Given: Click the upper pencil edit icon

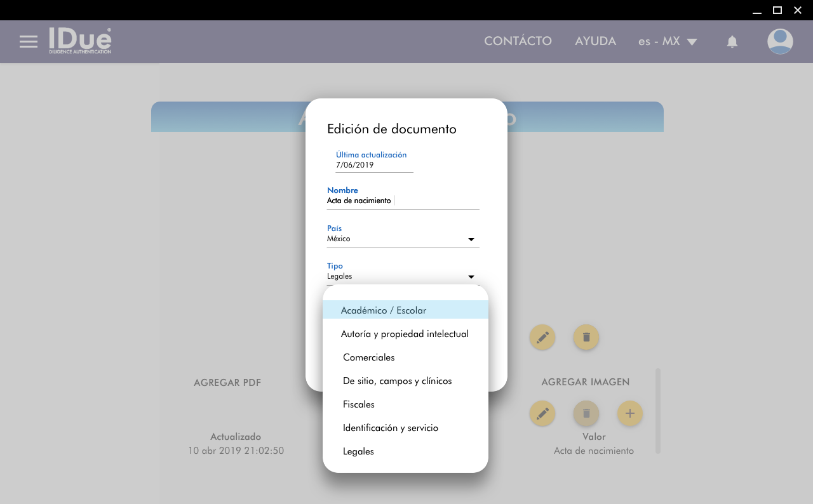Looking at the screenshot, I should coord(542,337).
